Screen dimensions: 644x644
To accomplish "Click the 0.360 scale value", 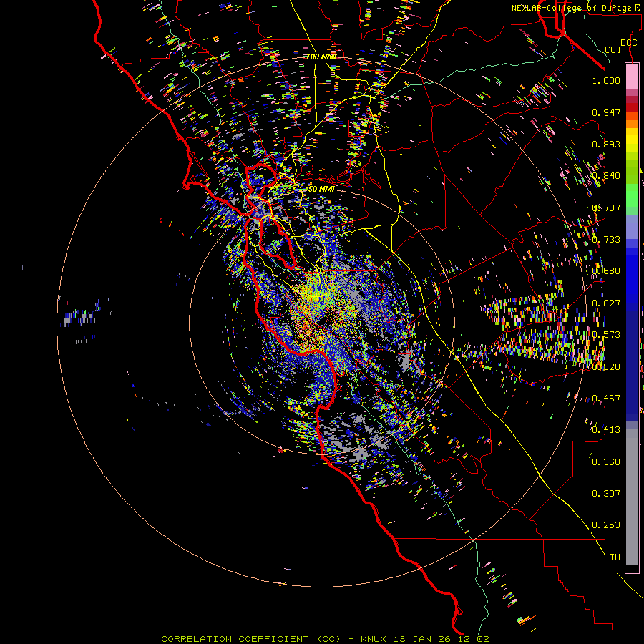I will point(606,462).
